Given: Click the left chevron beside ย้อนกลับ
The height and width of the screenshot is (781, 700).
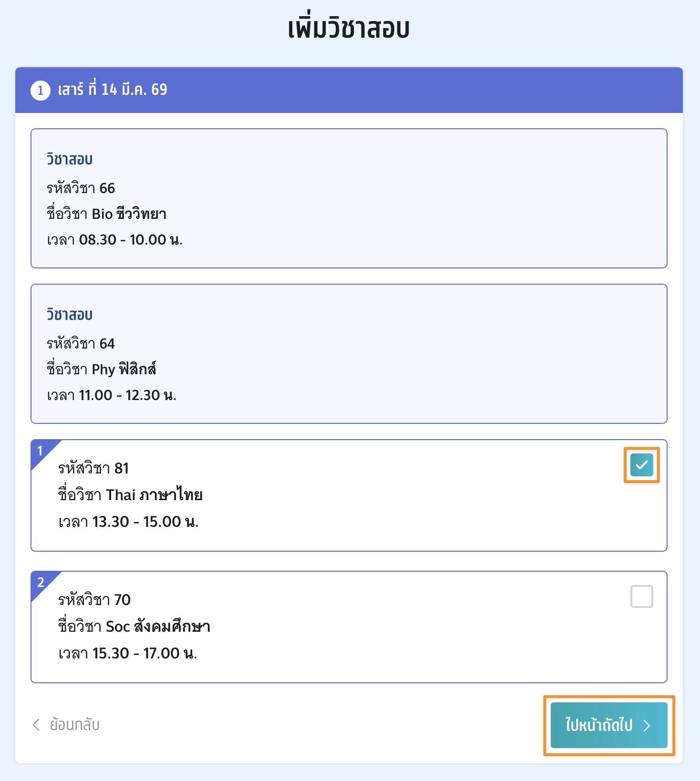Looking at the screenshot, I should pos(36,725).
